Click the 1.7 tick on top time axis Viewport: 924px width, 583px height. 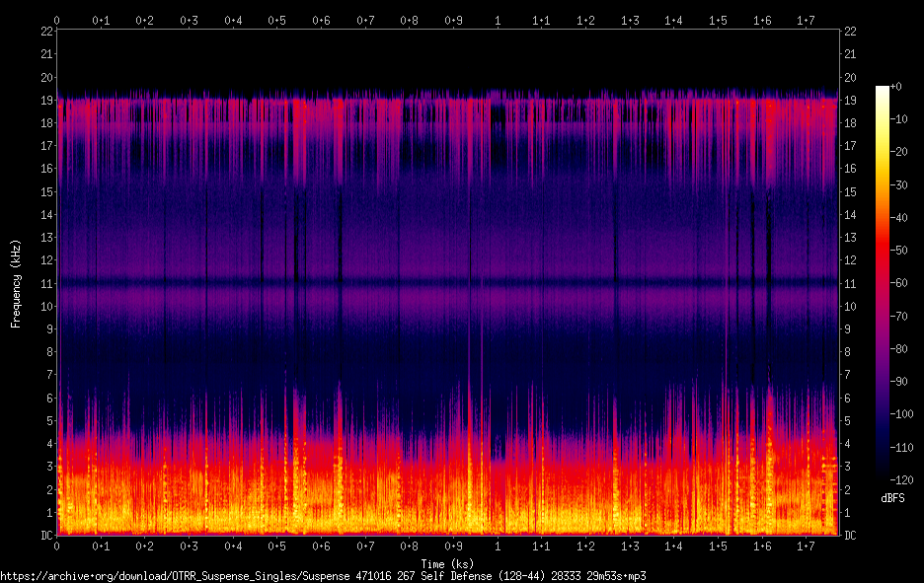(806, 21)
